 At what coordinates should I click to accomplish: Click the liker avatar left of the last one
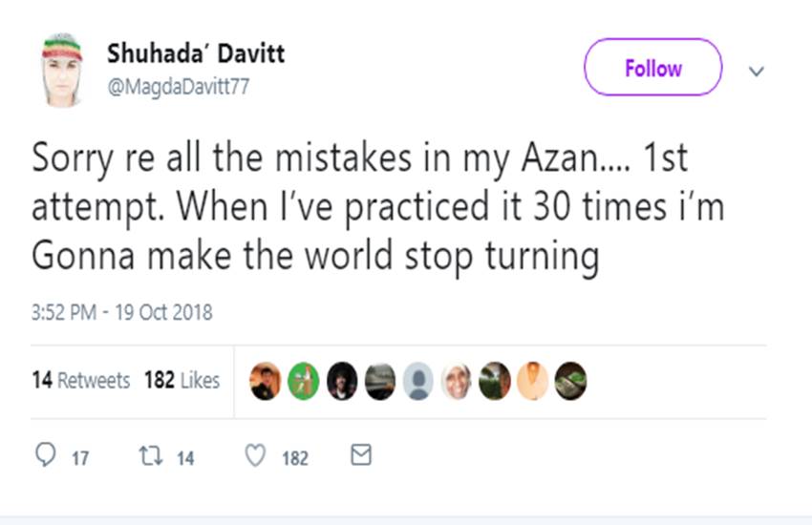coord(532,381)
